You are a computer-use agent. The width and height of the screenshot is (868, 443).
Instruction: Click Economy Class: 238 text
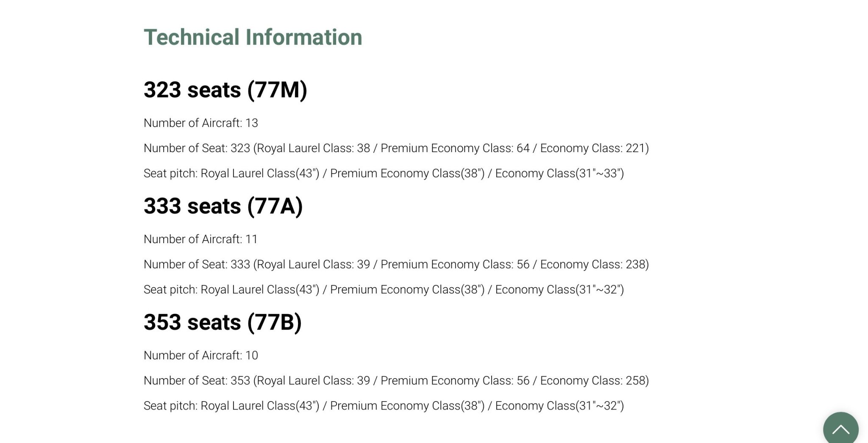pyautogui.click(x=593, y=264)
